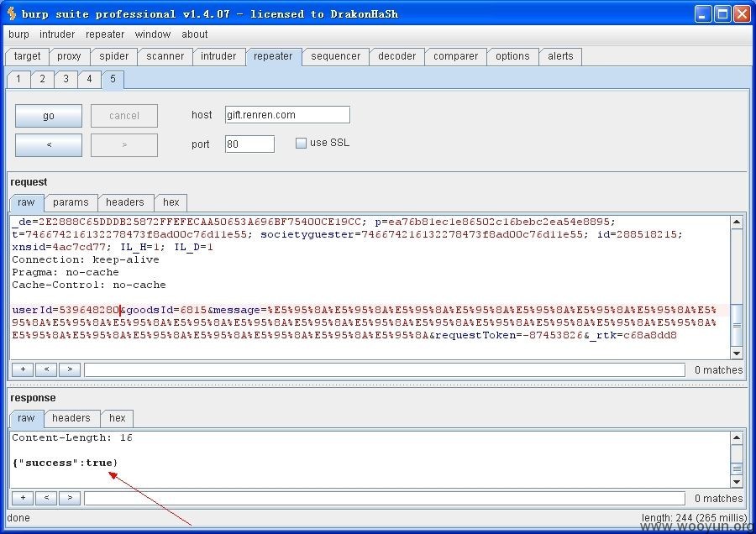Click the {"success":true} response text
This screenshot has width=756, height=534.
point(65,463)
